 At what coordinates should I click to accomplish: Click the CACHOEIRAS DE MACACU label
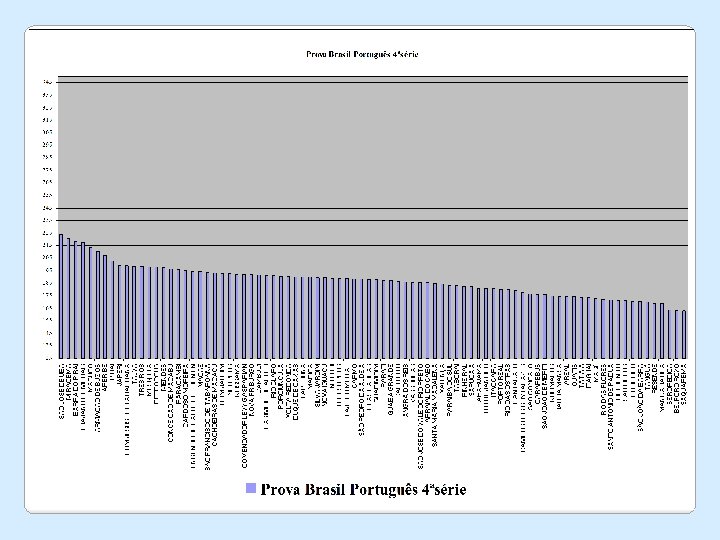pyautogui.click(x=215, y=405)
